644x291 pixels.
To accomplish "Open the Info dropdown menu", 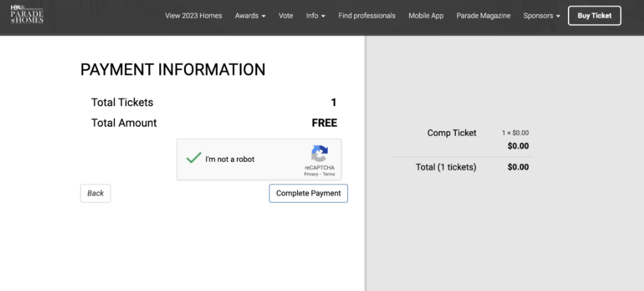I will click(x=315, y=16).
